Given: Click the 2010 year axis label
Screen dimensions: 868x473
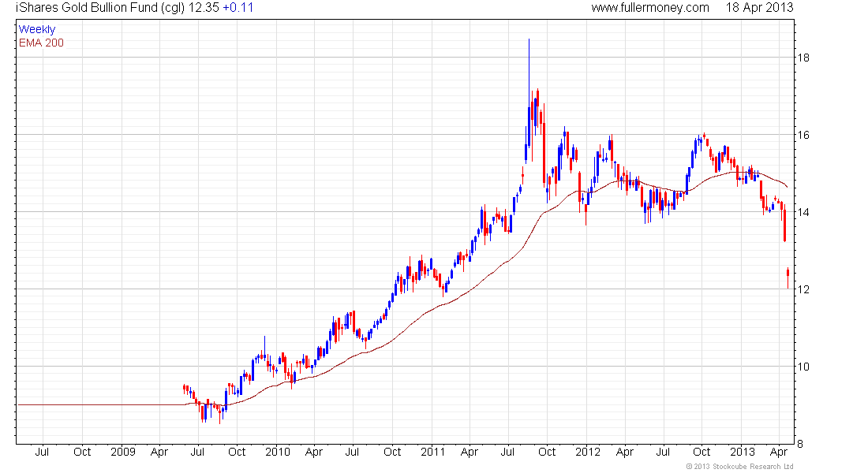Looking at the screenshot, I should [278, 452].
